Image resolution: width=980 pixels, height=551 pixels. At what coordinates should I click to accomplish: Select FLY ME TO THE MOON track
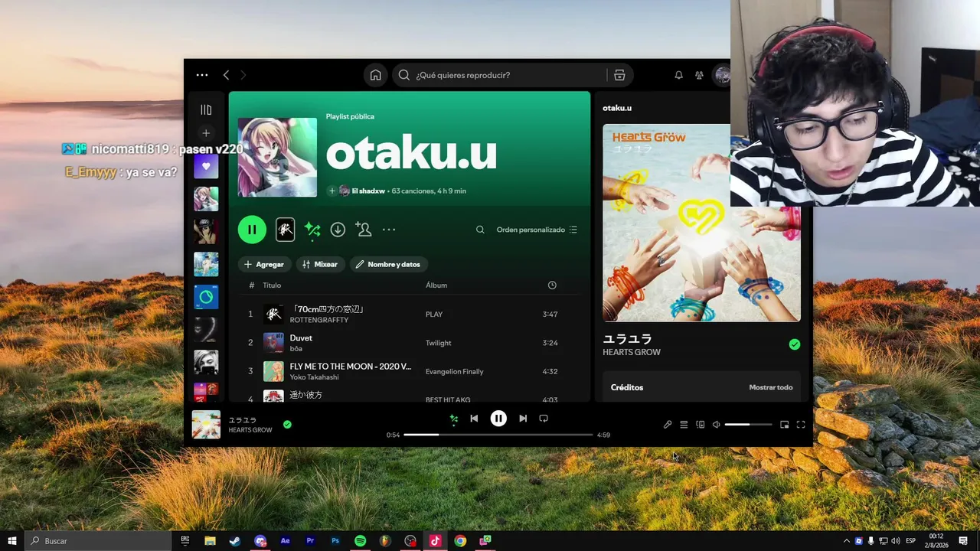click(410, 371)
